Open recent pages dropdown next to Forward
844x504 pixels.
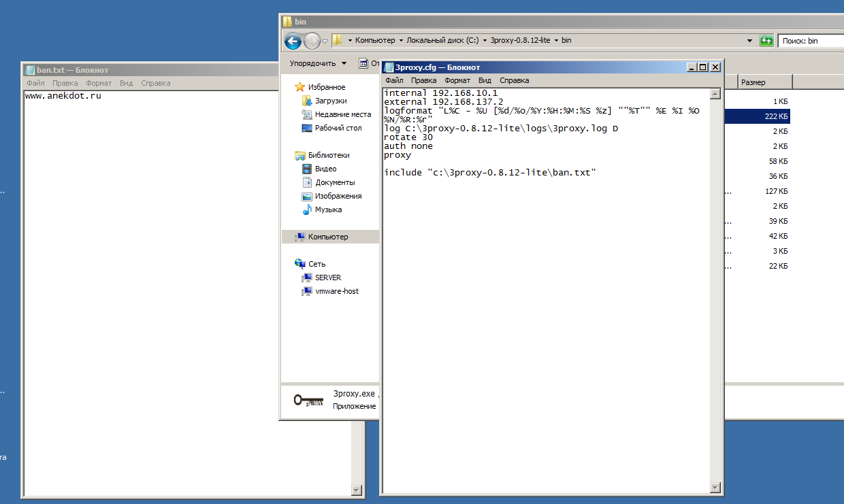click(325, 41)
